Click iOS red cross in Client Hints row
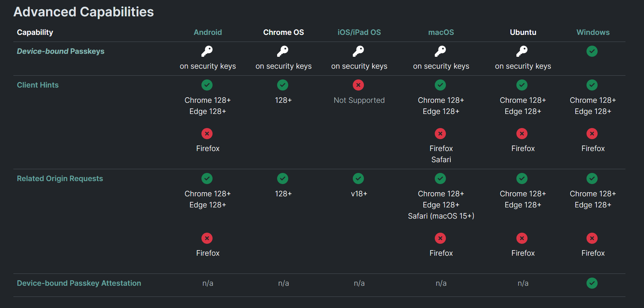This screenshot has height=308, width=644. pyautogui.click(x=358, y=85)
